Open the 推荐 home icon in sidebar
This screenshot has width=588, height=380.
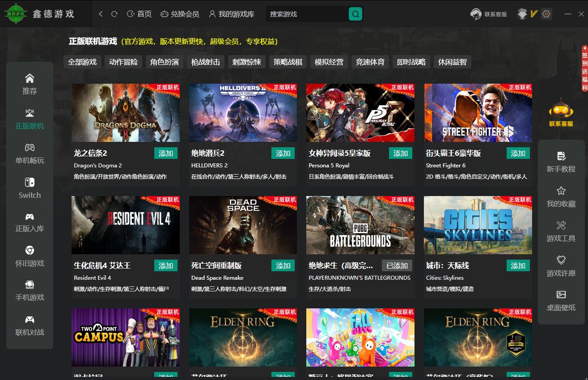click(30, 79)
